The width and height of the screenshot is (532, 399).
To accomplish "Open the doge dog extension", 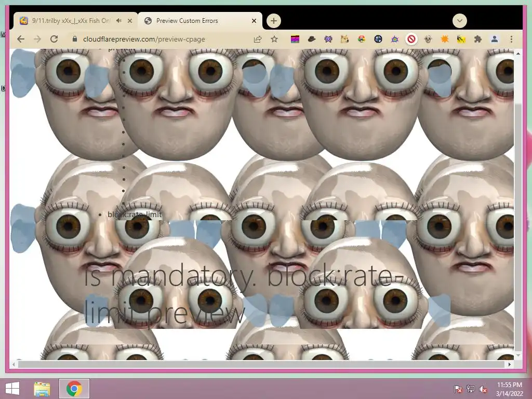I will click(345, 39).
